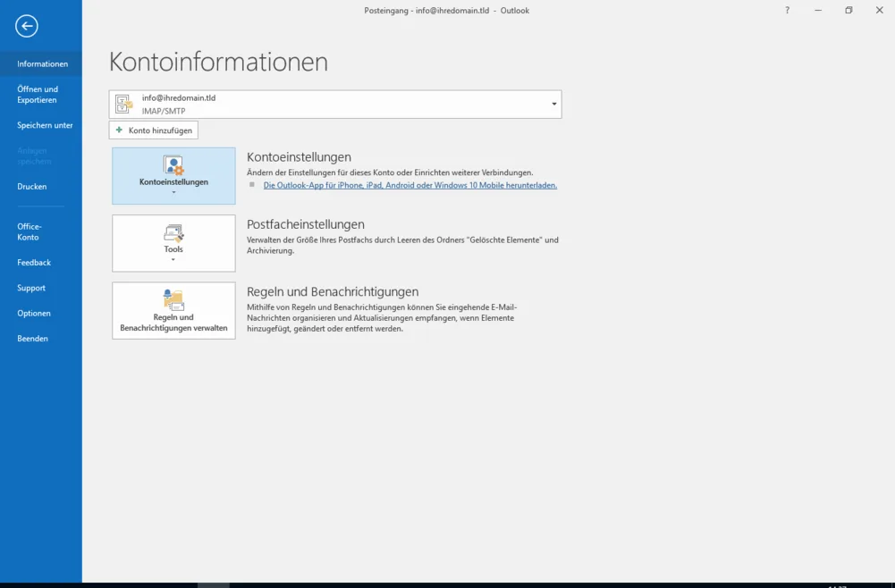Go to Office-Konto in sidebar
This screenshot has width=895, height=588.
point(30,232)
